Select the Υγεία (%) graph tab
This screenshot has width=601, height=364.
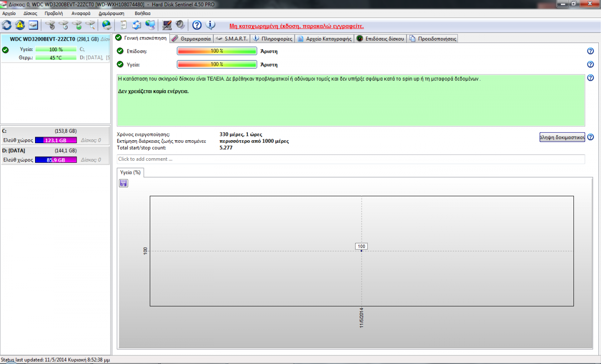click(x=130, y=172)
